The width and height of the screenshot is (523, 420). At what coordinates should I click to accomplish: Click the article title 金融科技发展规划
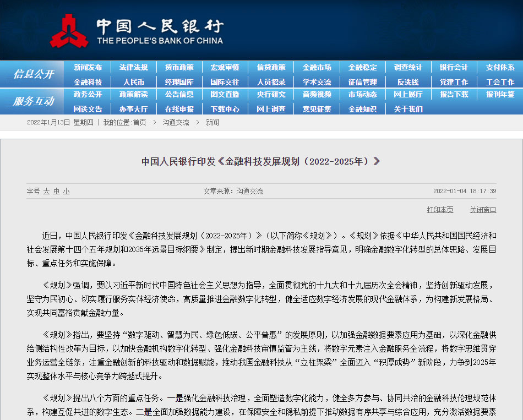261,161
